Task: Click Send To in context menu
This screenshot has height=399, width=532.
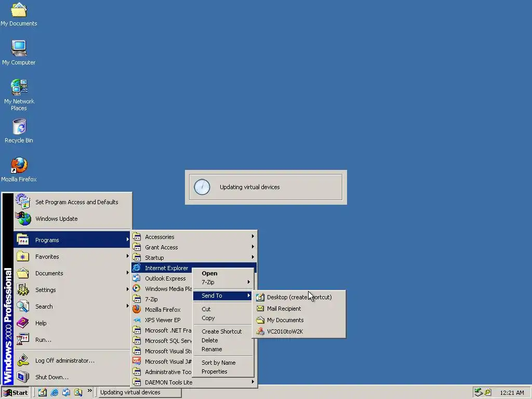Action: click(x=223, y=296)
